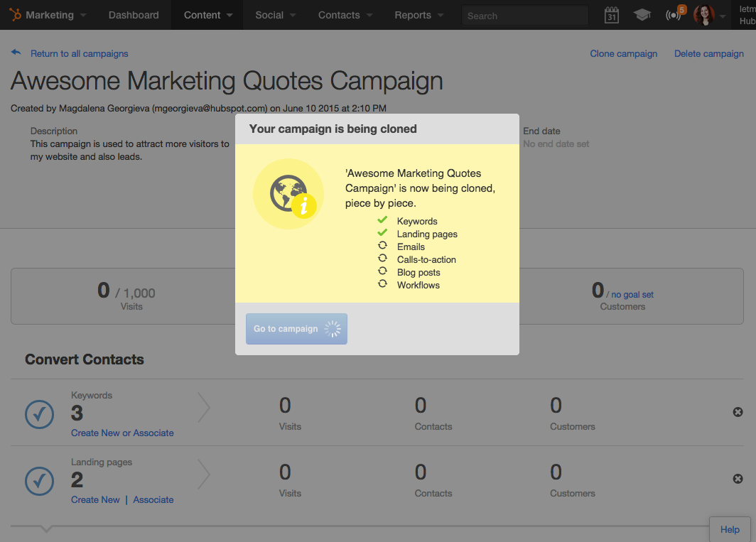Click the Clone campaign link
Viewport: 756px width, 542px height.
pos(623,53)
